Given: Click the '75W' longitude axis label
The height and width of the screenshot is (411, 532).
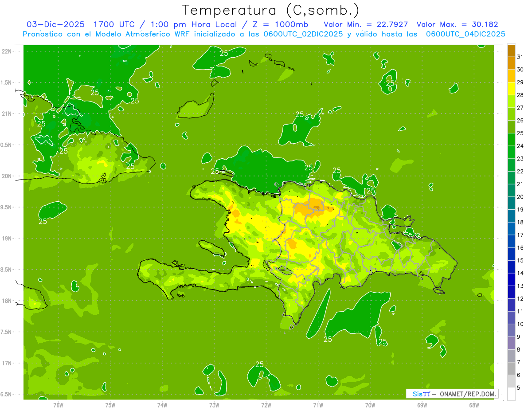Looking at the screenshot, I should pyautogui.click(x=110, y=405).
